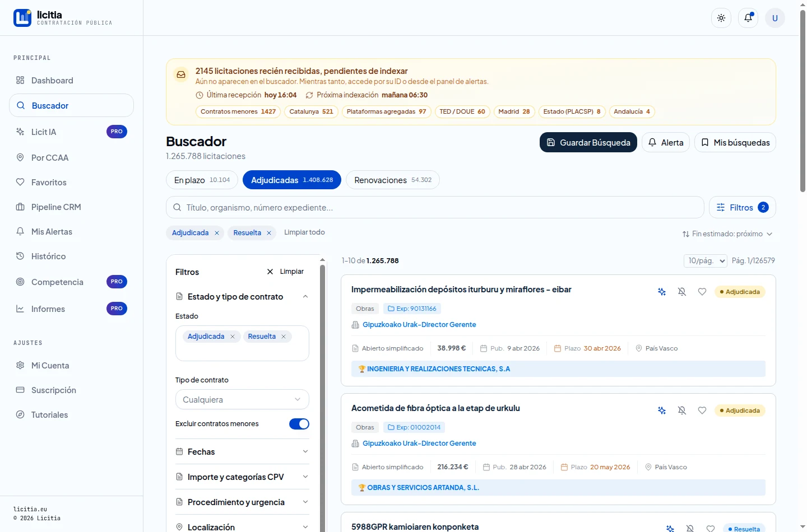Go to Por CCAA in sidebar
The height and width of the screenshot is (532, 807).
click(x=71, y=158)
